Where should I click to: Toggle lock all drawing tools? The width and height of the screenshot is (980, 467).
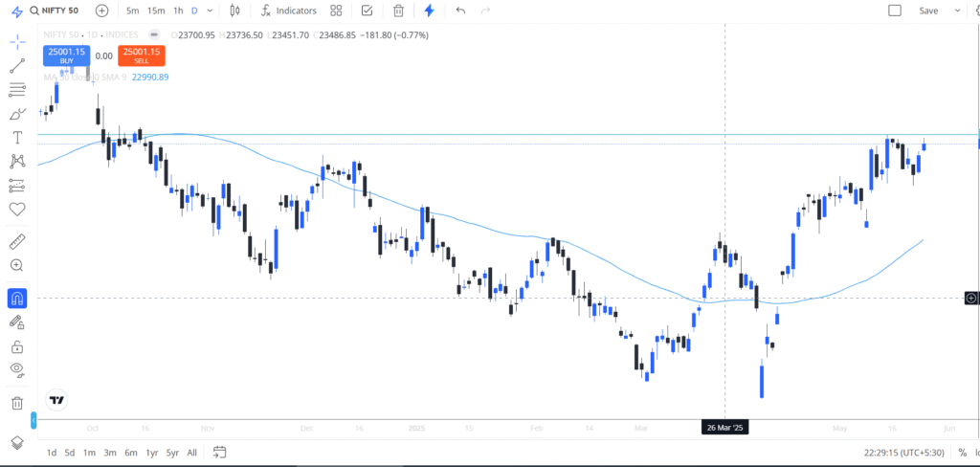[17, 346]
